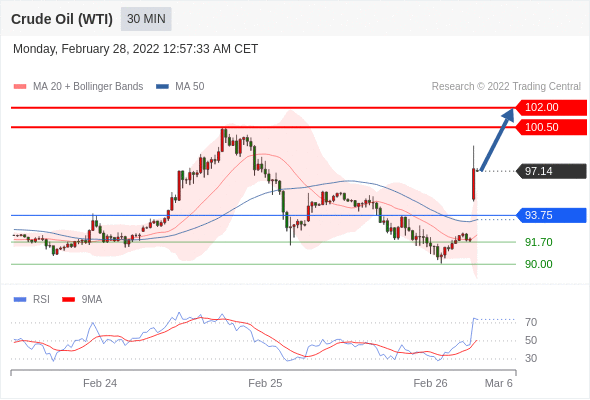The height and width of the screenshot is (400, 590).
Task: Click the MA 20 + Bollinger Bands color swatch
Action: click(x=20, y=87)
